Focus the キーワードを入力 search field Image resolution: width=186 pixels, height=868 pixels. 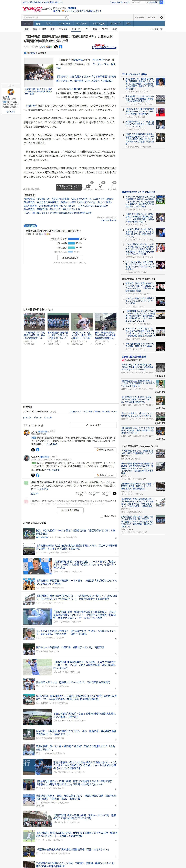(44, 18)
